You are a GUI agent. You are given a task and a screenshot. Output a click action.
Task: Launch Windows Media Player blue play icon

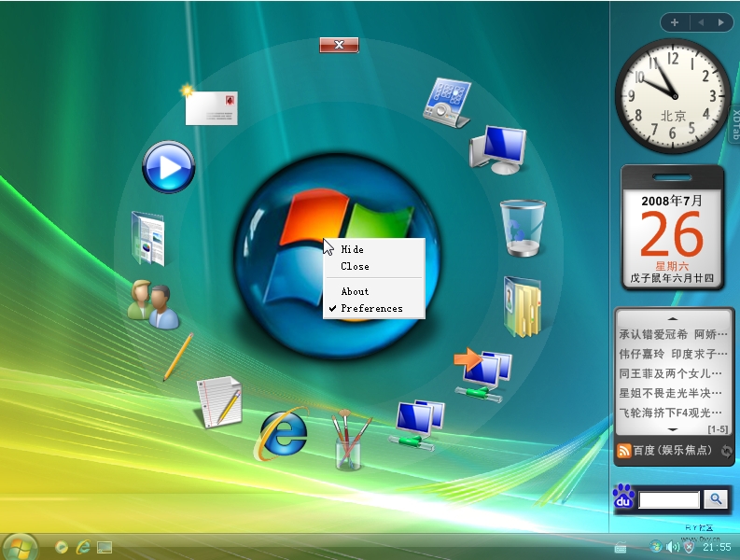(x=169, y=167)
